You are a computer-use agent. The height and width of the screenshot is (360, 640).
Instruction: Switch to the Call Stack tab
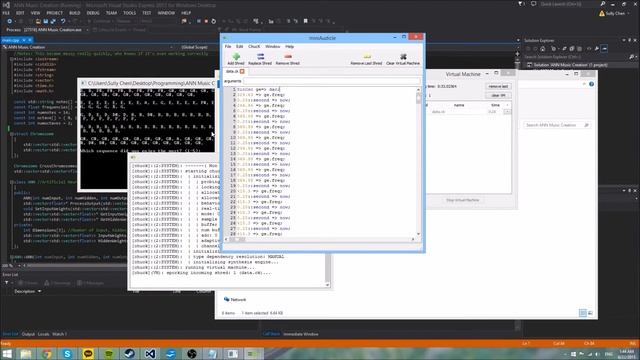pos(271,334)
